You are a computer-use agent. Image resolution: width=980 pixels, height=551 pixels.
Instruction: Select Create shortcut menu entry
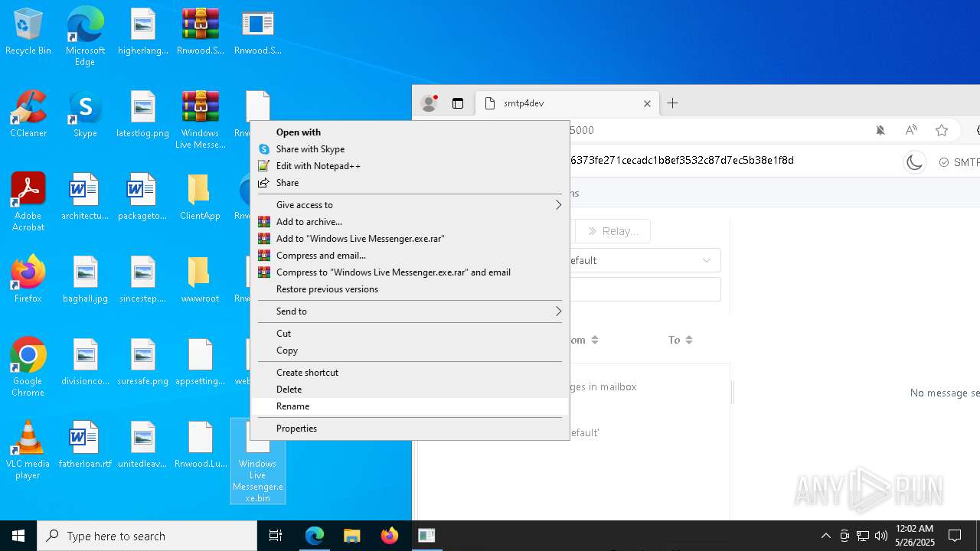410,373
